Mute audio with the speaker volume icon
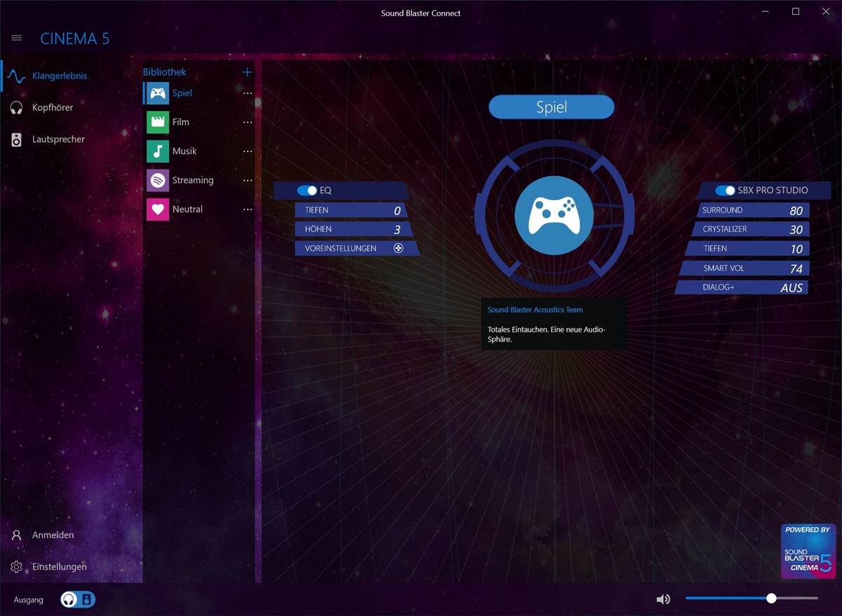842x616 pixels. (663, 599)
